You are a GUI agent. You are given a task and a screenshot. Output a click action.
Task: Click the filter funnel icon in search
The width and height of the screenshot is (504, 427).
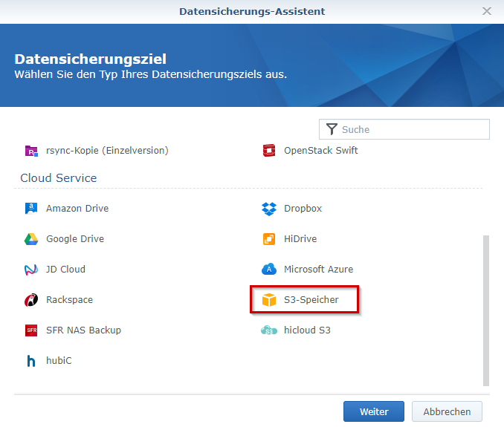332,129
